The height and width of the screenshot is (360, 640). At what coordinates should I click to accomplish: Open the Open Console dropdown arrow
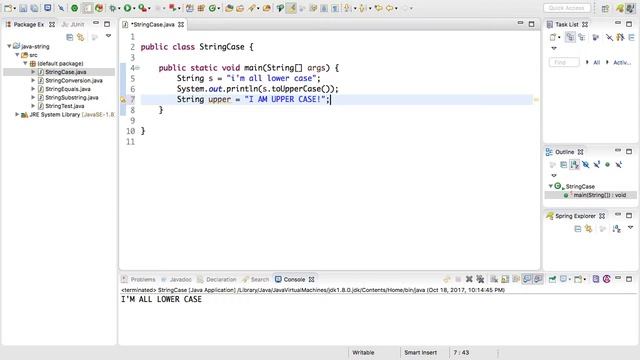(x=584, y=280)
